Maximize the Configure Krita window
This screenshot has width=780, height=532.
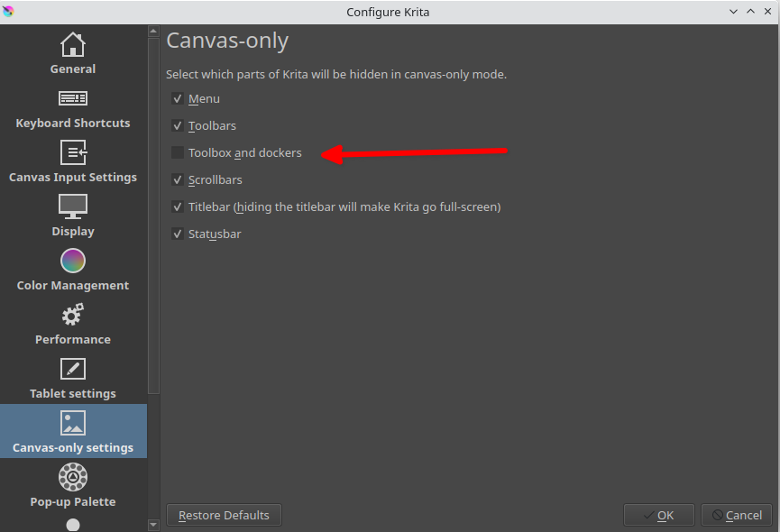click(750, 12)
